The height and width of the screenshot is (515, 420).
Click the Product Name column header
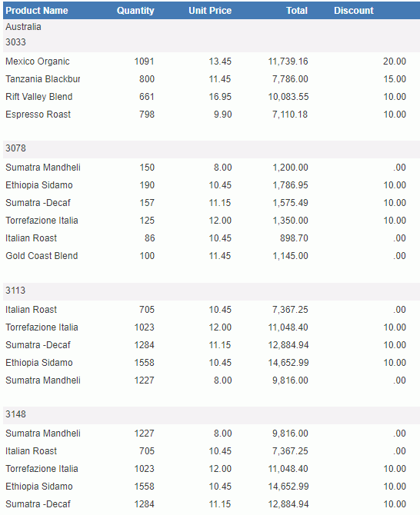pyautogui.click(x=37, y=11)
